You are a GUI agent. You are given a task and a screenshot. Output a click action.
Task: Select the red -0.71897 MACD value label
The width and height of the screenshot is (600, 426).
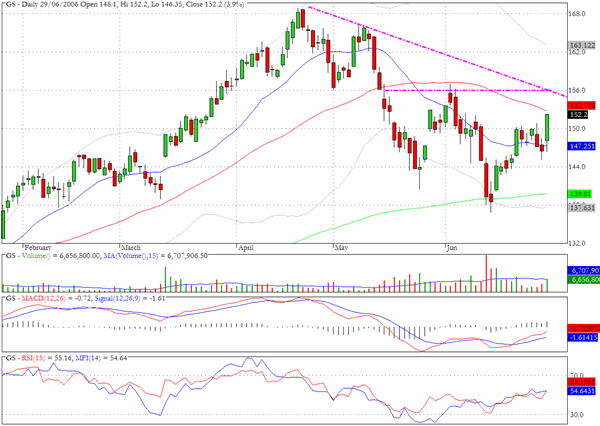[x=584, y=328]
